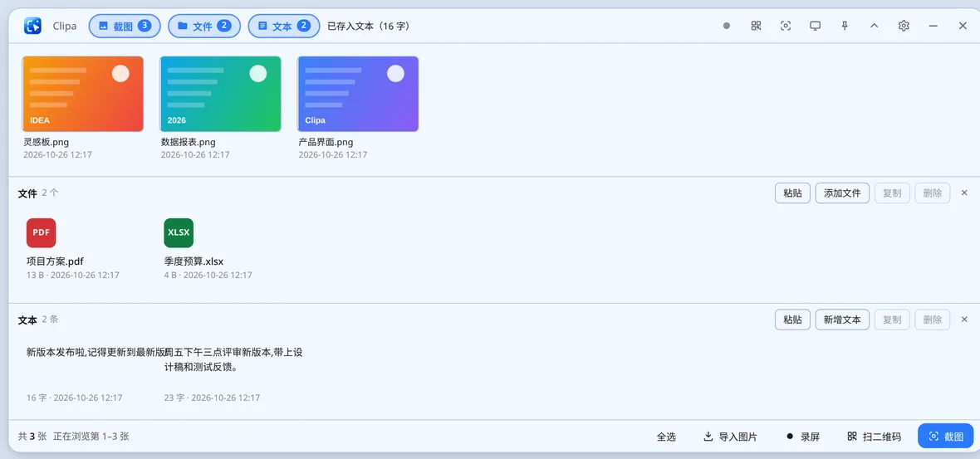Click the 添加文件 button
The image size is (980, 459).
[842, 193]
